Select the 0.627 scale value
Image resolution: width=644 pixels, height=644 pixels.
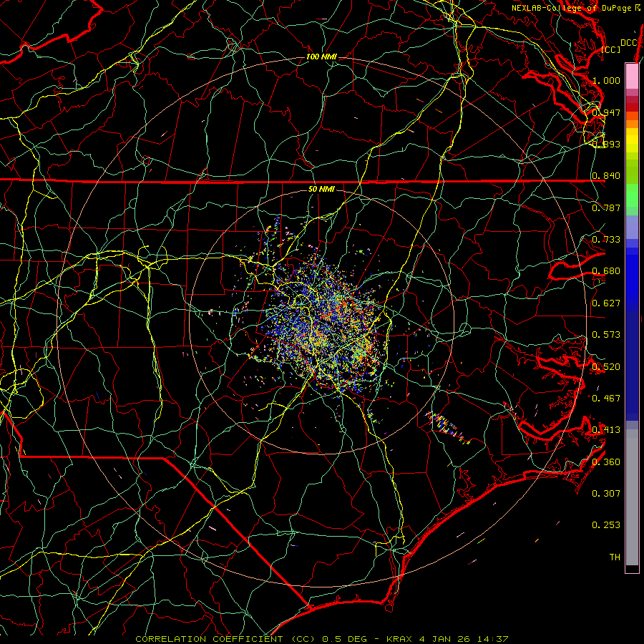pos(606,303)
